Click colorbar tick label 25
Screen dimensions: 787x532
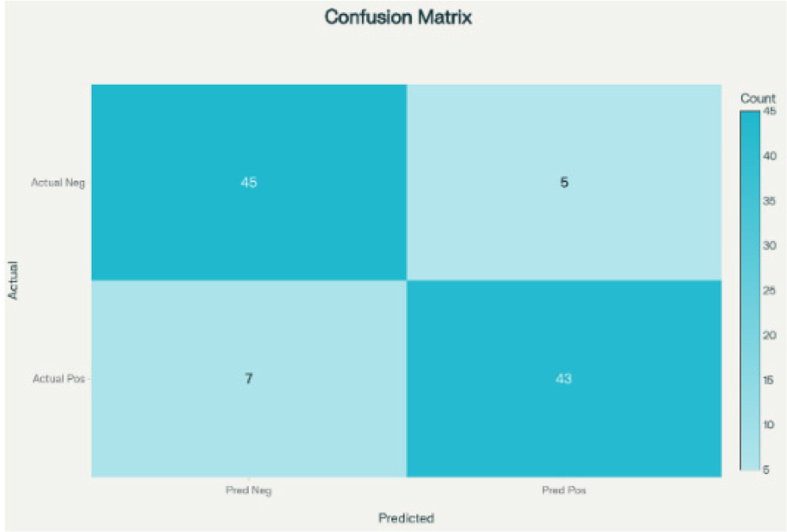(x=770, y=290)
